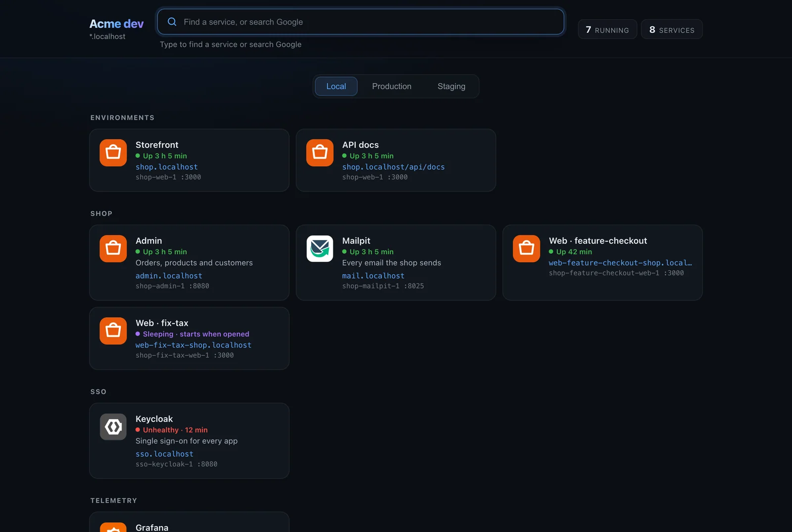Open the web-feature-checkout-shop link

[620, 263]
